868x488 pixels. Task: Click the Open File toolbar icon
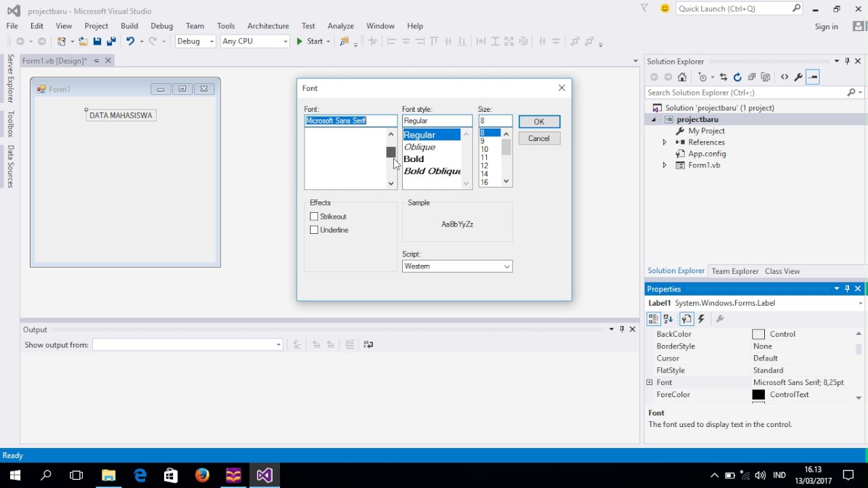click(83, 41)
